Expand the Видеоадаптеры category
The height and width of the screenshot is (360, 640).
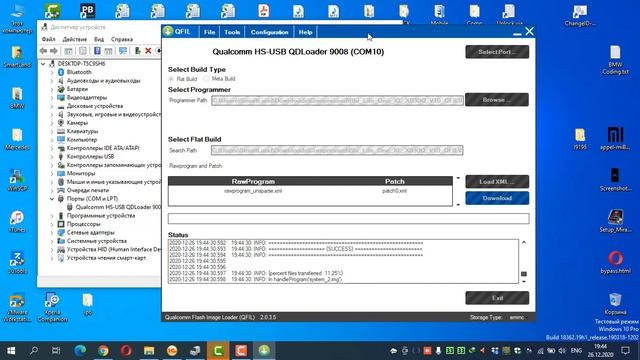pyautogui.click(x=52, y=98)
